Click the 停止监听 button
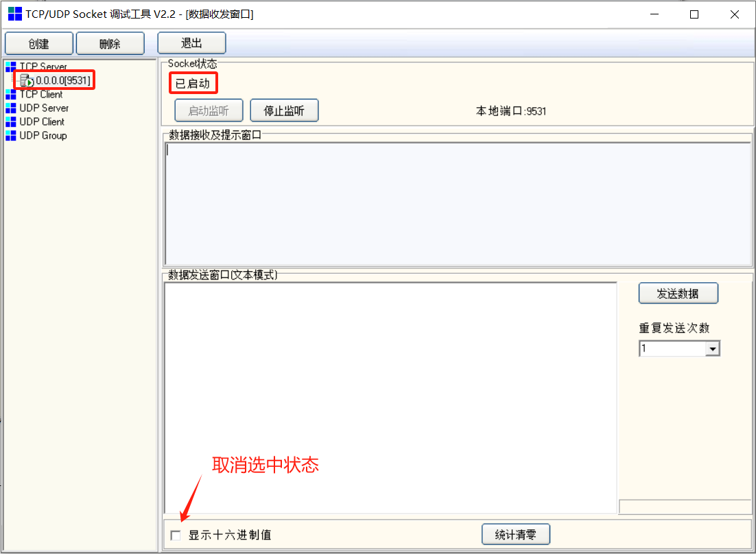This screenshot has width=756, height=554. 284,110
